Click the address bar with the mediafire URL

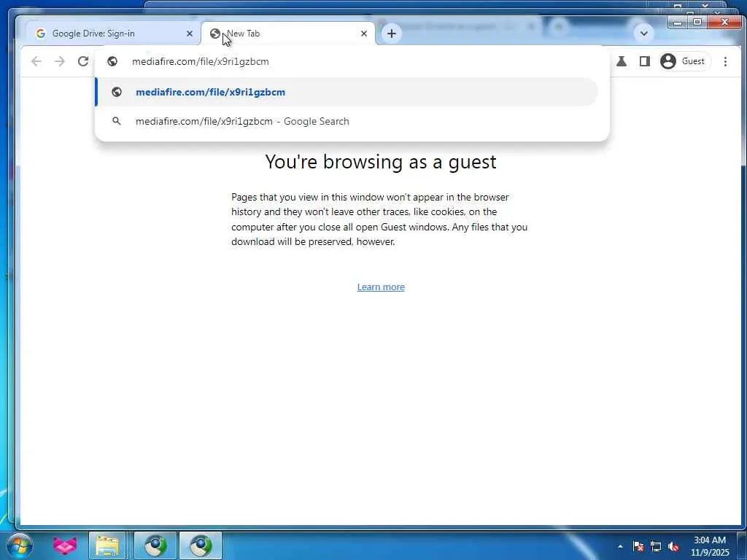352,61
